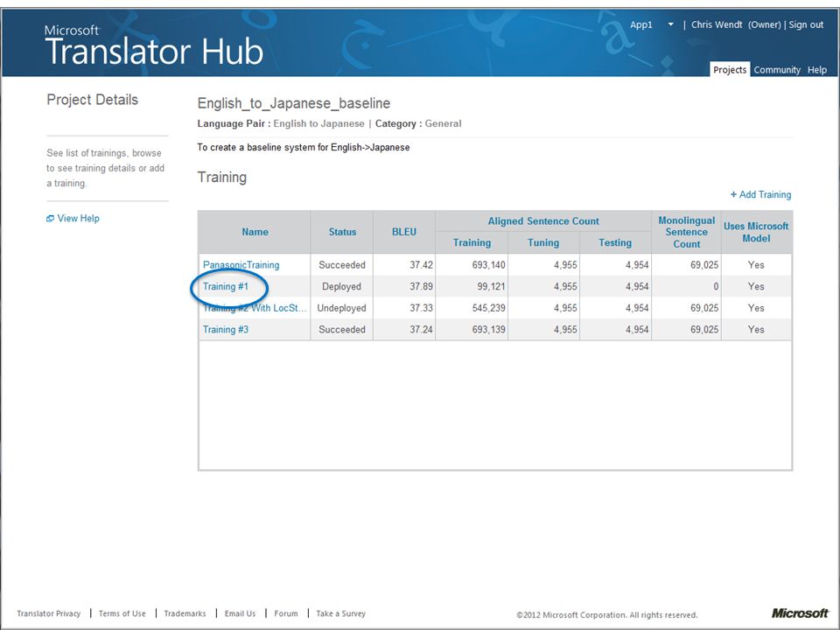Select the BLEU value 37.42
This screenshot has height=630, width=840.
pos(421,264)
